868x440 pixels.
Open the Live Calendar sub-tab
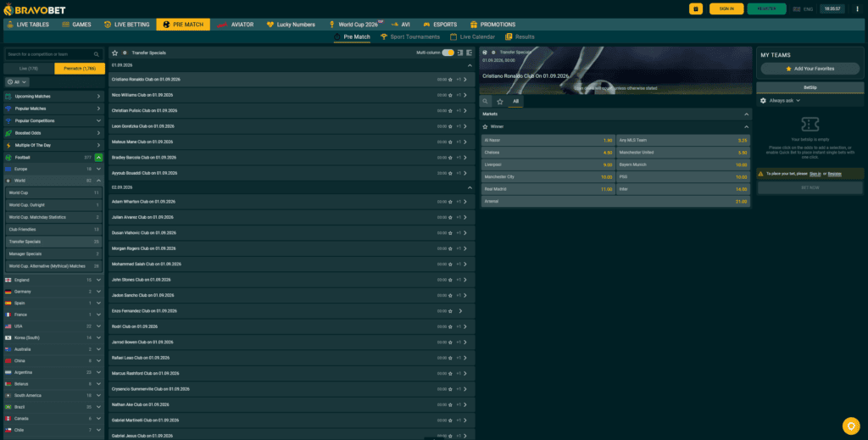coord(472,37)
